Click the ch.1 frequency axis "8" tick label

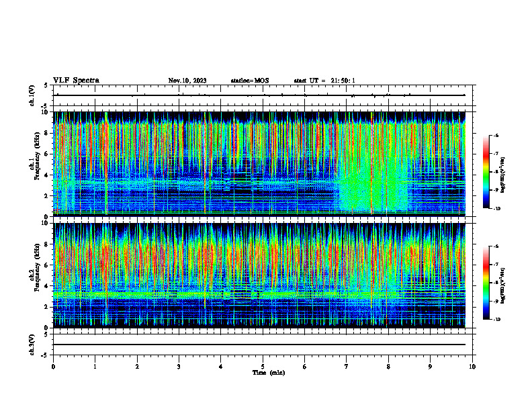[47, 133]
